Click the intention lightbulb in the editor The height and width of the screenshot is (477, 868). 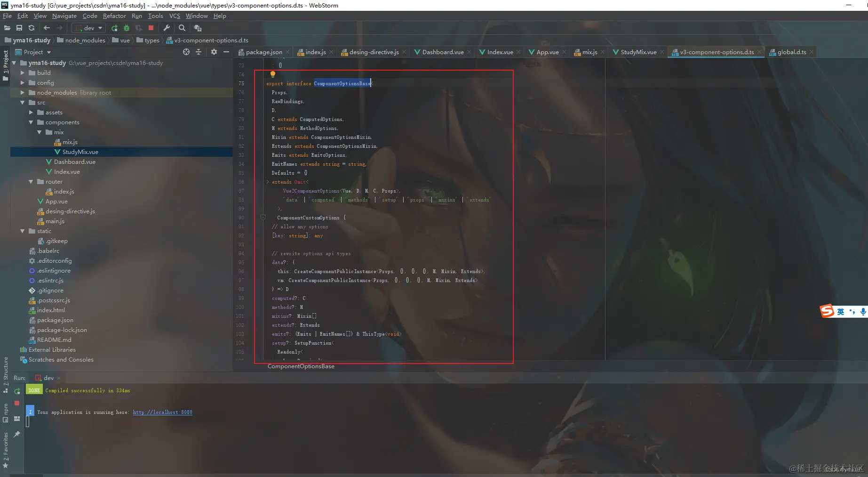pos(272,74)
